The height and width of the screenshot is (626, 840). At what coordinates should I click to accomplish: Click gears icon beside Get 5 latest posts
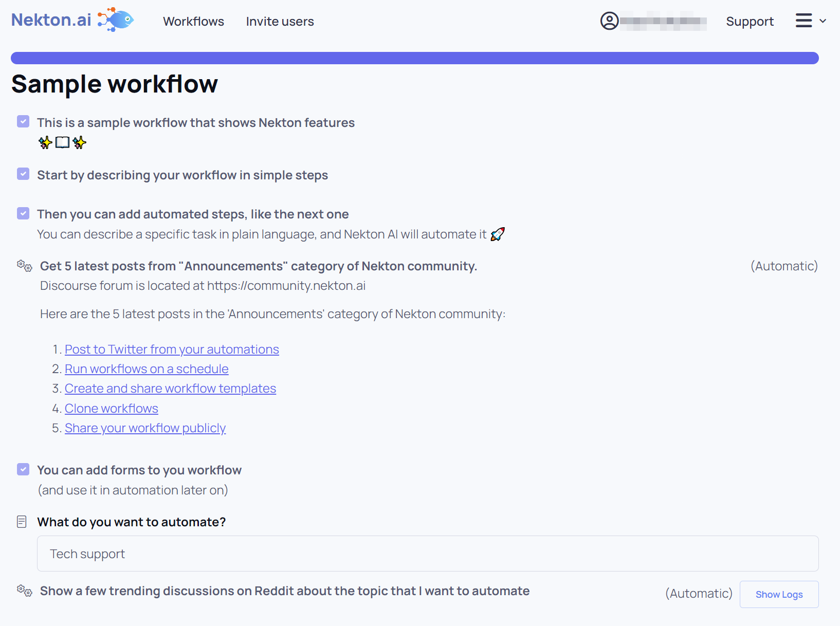click(x=24, y=266)
